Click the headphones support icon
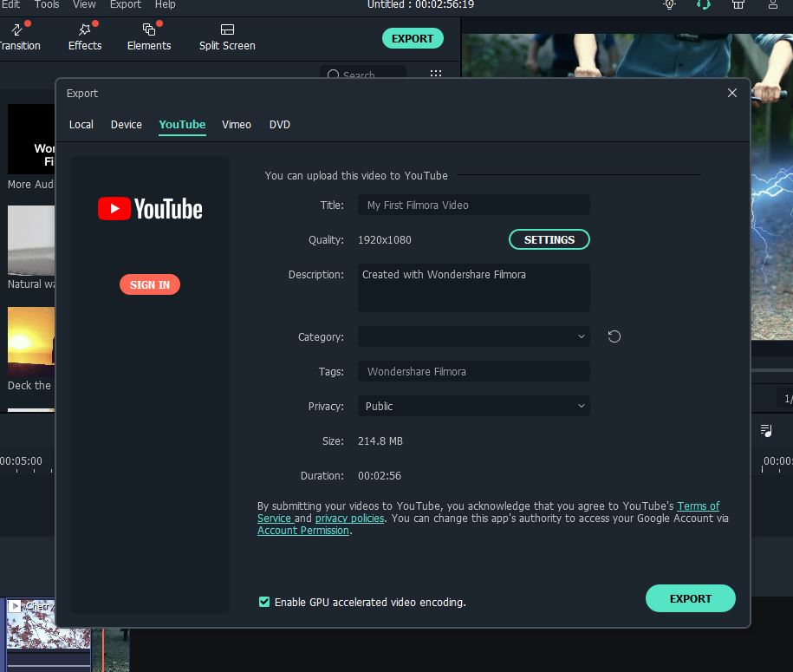 click(x=704, y=4)
